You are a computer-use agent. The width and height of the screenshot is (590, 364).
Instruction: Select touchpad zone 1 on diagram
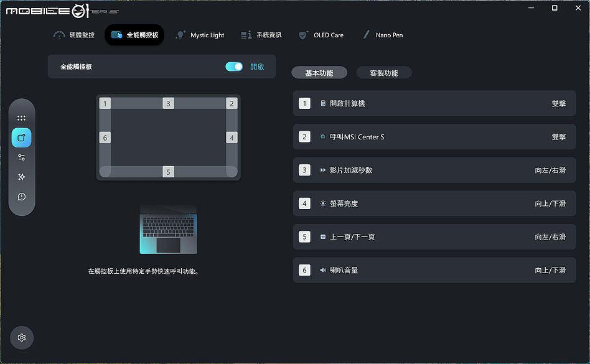tap(105, 103)
